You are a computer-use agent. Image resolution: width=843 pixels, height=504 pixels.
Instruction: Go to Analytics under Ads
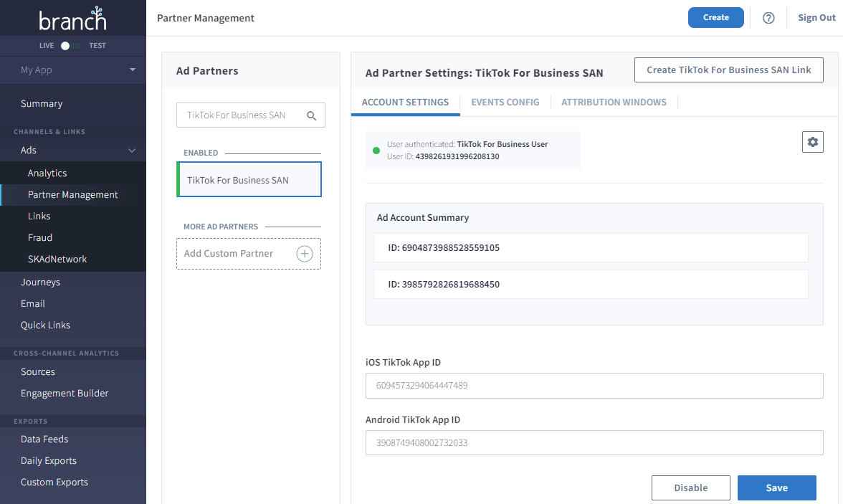click(47, 173)
